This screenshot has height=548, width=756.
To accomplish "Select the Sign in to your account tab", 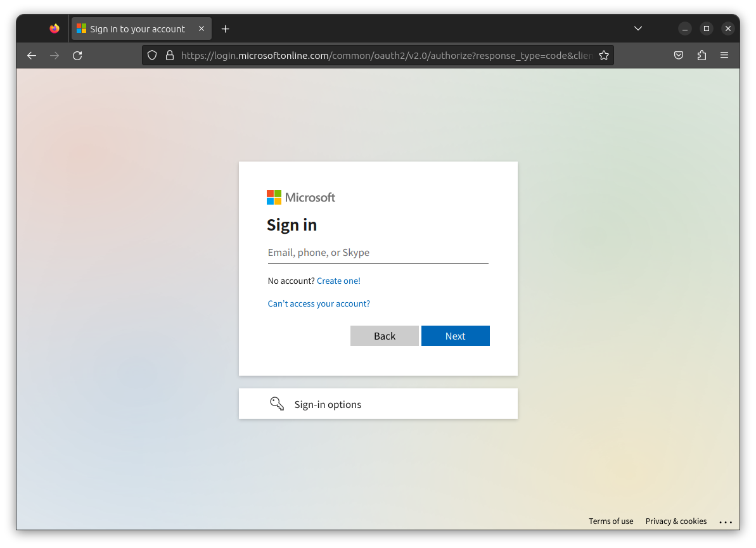I will [x=136, y=29].
